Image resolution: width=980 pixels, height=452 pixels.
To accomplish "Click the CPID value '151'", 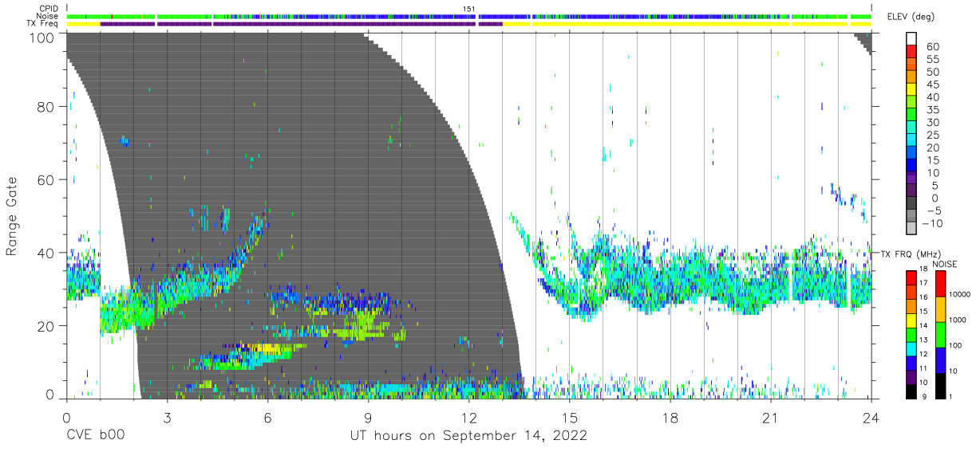I will point(469,9).
